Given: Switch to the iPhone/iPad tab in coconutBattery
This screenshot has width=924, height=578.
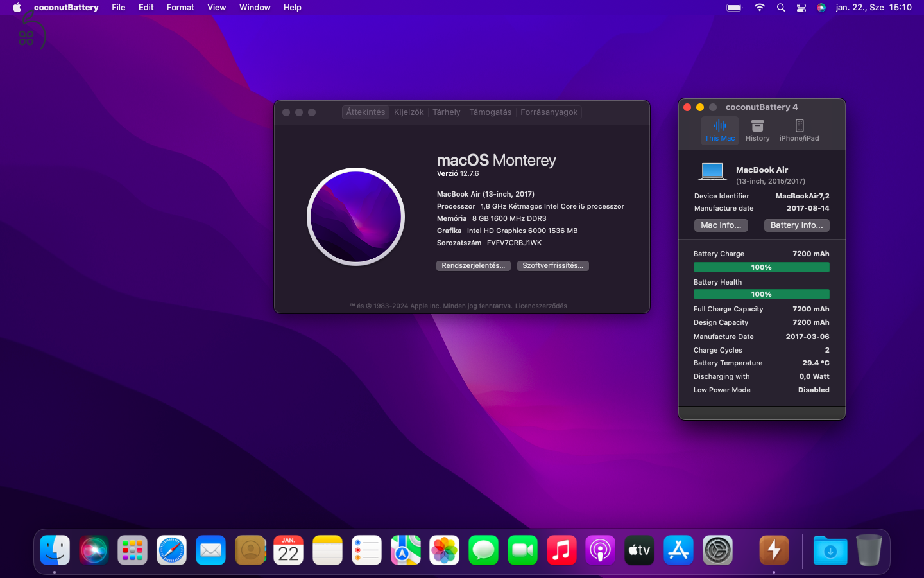Looking at the screenshot, I should [799, 130].
